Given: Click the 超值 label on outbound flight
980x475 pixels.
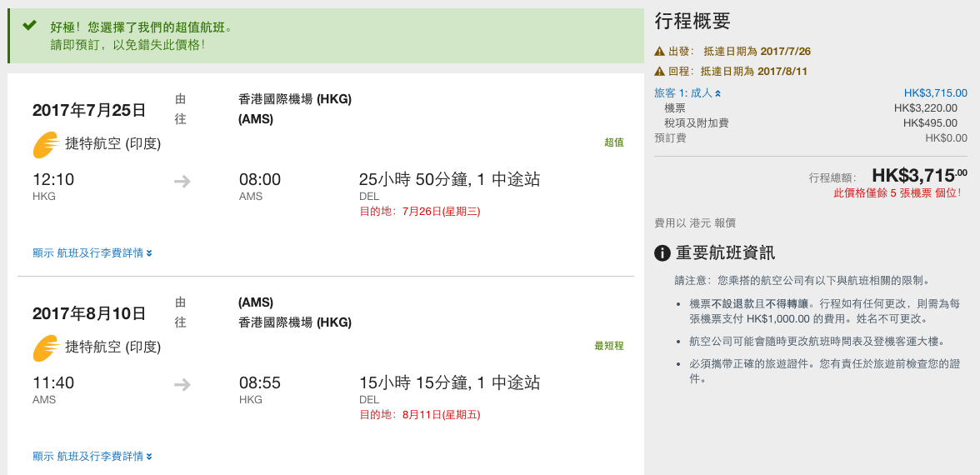Looking at the screenshot, I should [613, 142].
